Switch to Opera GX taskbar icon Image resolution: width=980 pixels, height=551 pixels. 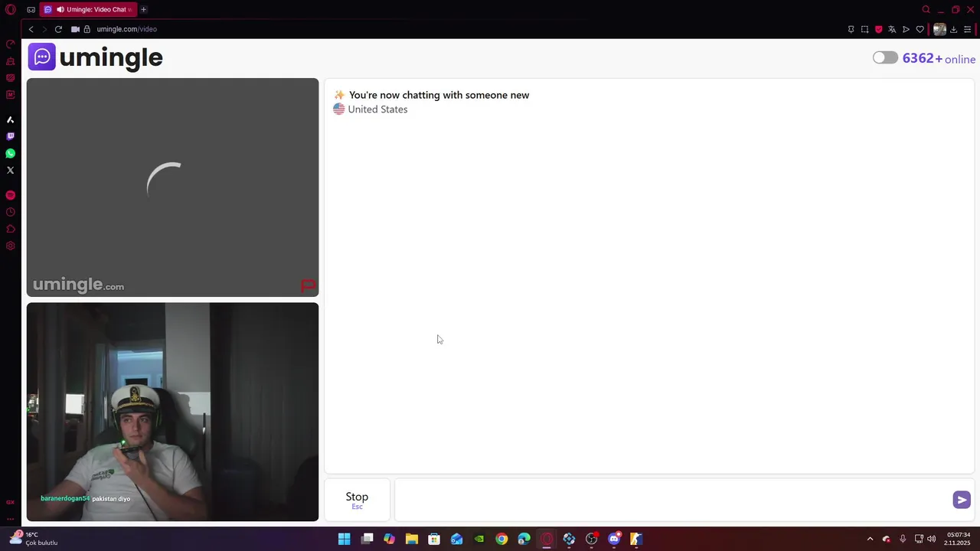[547, 539]
